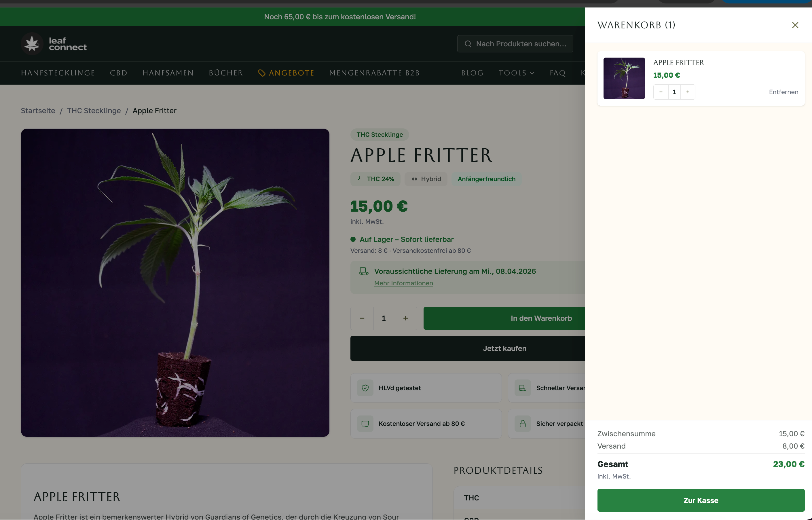Decrease cart quantity with minus icon
This screenshot has height=520, width=812.
click(661, 92)
